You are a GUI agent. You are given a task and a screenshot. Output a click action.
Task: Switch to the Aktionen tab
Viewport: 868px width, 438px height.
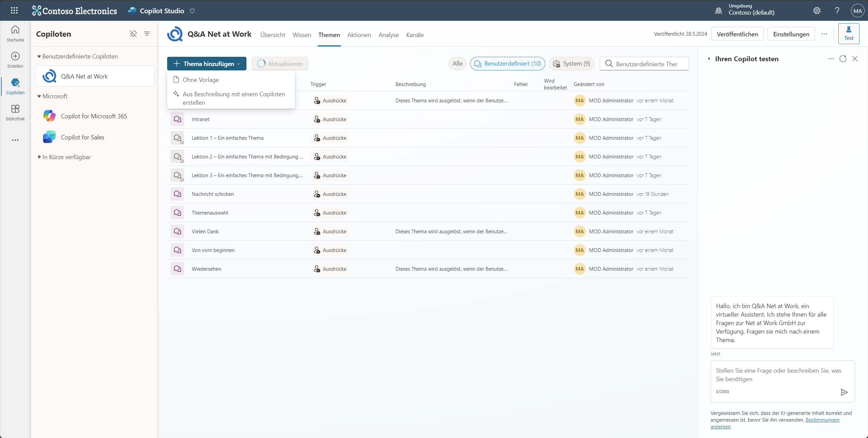point(359,35)
